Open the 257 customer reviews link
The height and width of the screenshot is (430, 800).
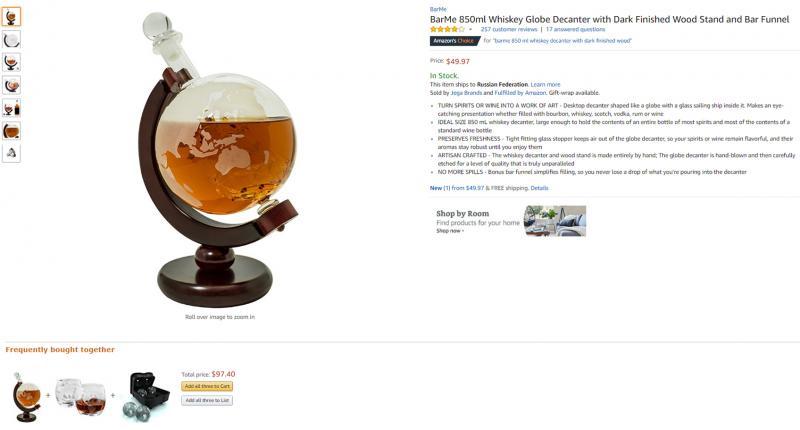509,30
